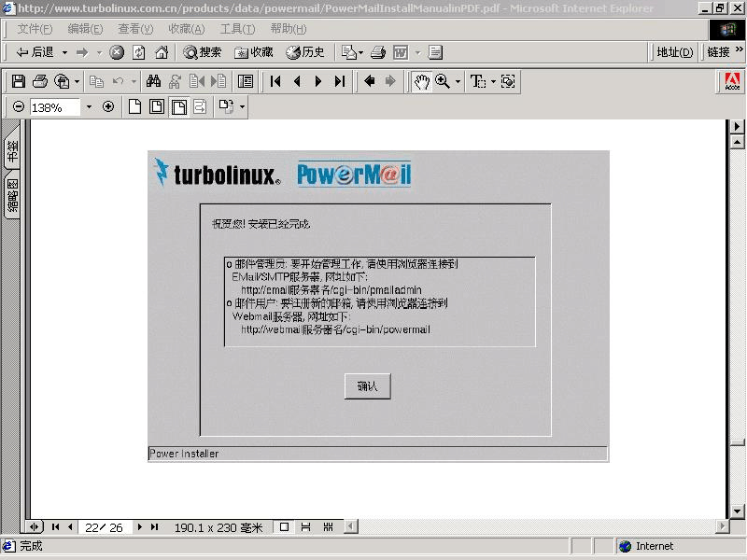Viewport: 747px width, 560px height.
Task: Select the Graphics Select (snapshot) tool
Action: [x=508, y=81]
